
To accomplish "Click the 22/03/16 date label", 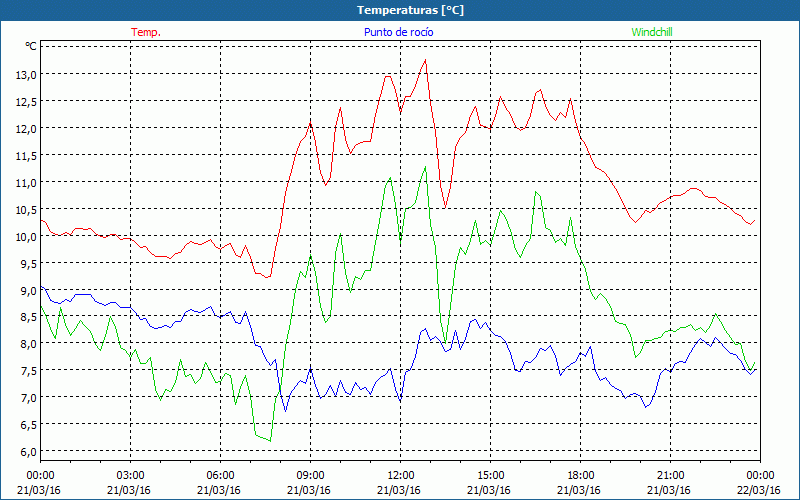I will click(759, 490).
